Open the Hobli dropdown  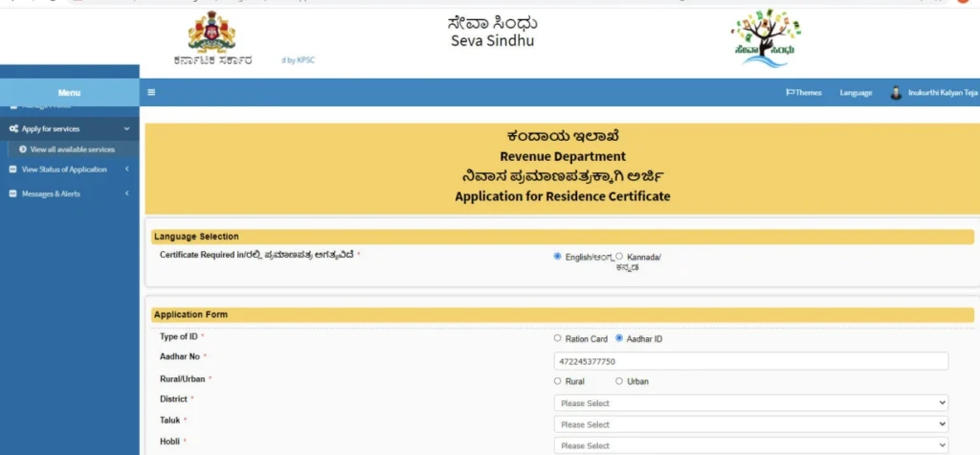[x=751, y=445]
